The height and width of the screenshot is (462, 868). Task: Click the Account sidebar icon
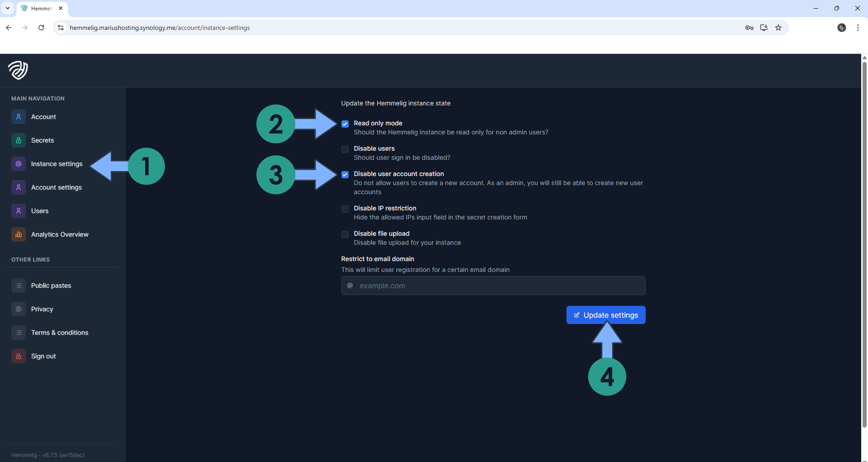(19, 117)
